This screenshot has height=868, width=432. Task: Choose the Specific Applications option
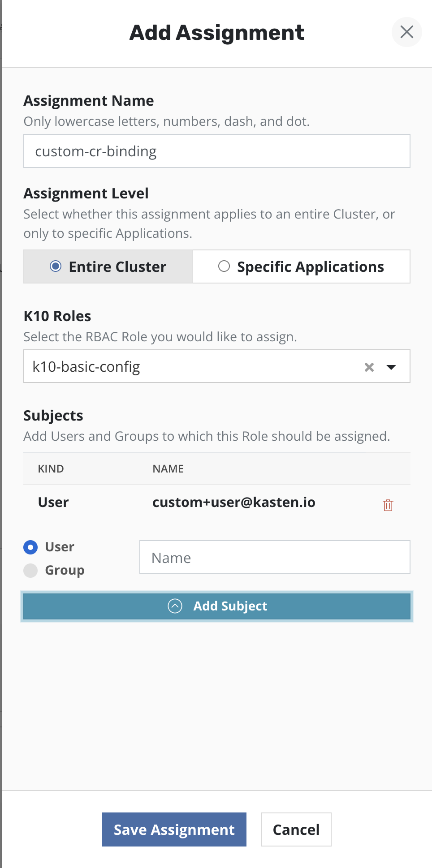pos(301,266)
